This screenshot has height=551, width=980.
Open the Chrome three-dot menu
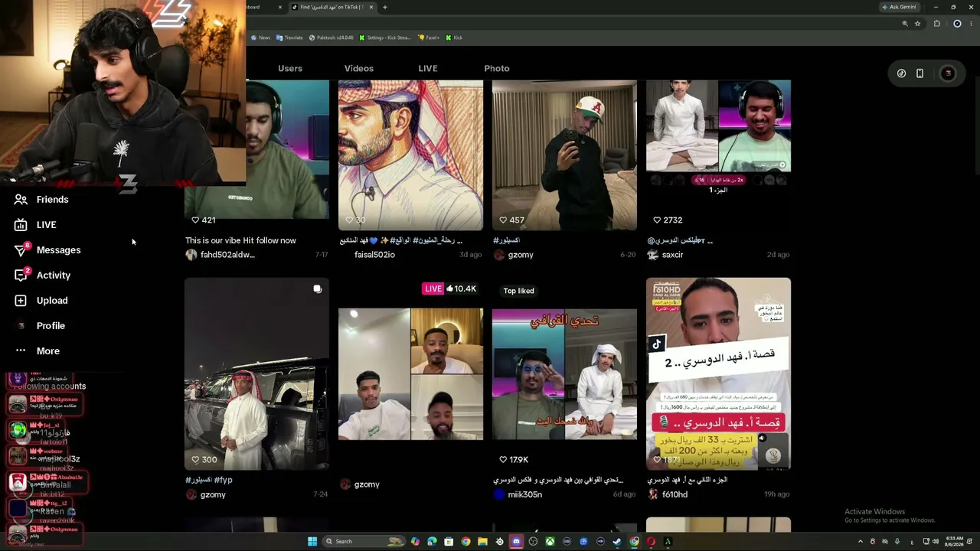point(970,24)
